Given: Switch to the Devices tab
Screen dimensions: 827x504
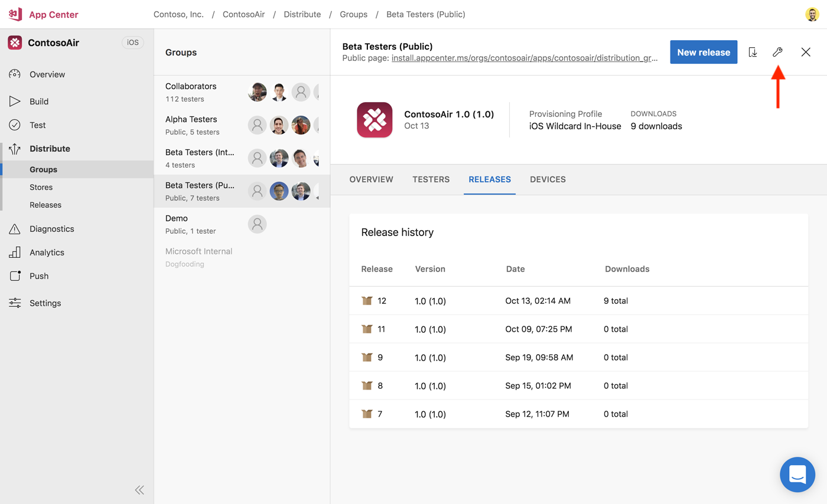Looking at the screenshot, I should pos(548,179).
